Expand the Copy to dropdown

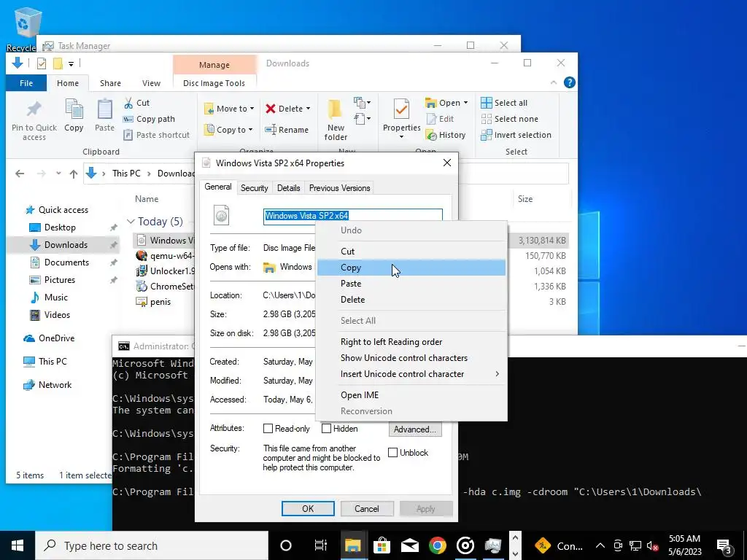coord(250,130)
